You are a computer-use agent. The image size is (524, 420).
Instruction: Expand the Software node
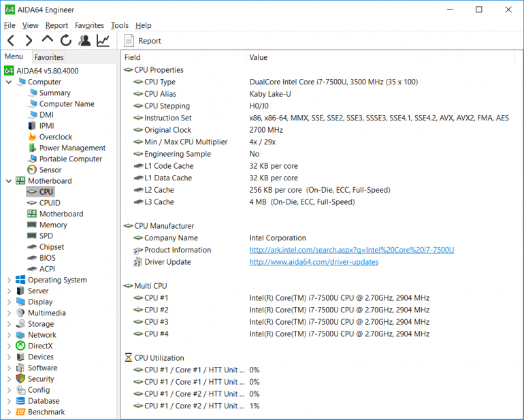tap(9, 368)
